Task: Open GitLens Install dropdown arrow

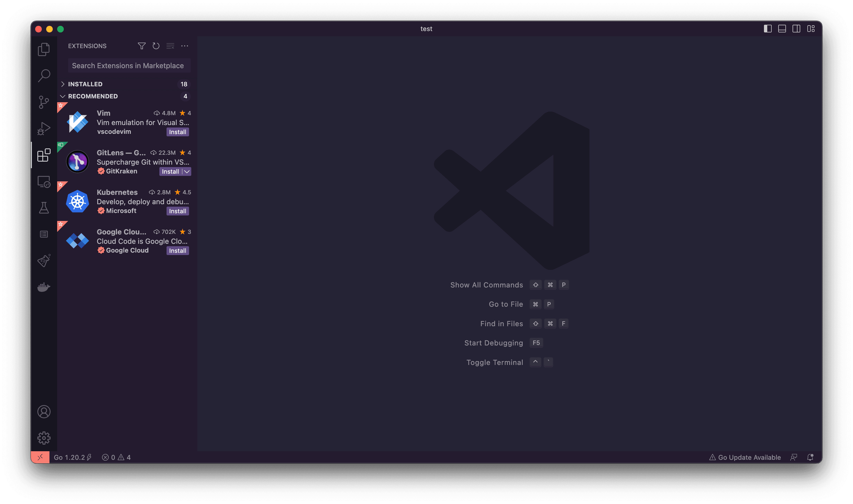Action: point(187,171)
